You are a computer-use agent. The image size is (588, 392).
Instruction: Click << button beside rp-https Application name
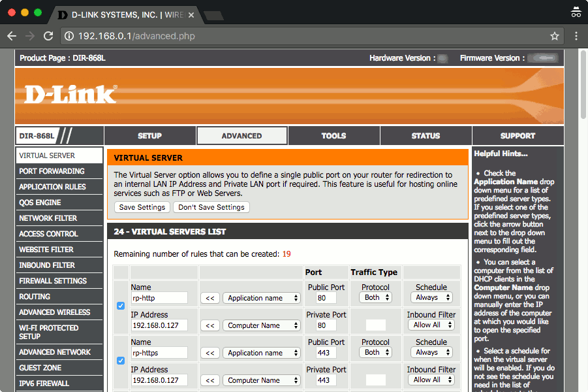(210, 353)
